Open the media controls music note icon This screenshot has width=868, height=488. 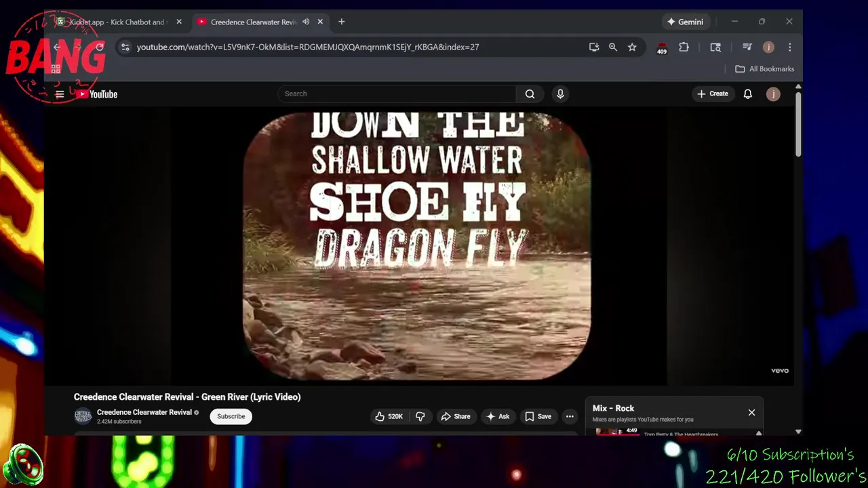click(x=747, y=47)
